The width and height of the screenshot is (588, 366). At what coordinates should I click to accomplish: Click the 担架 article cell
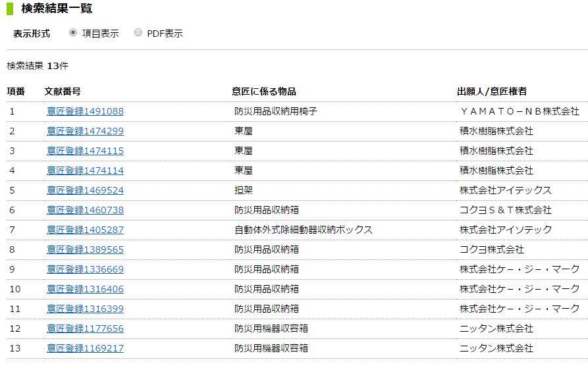tap(244, 190)
